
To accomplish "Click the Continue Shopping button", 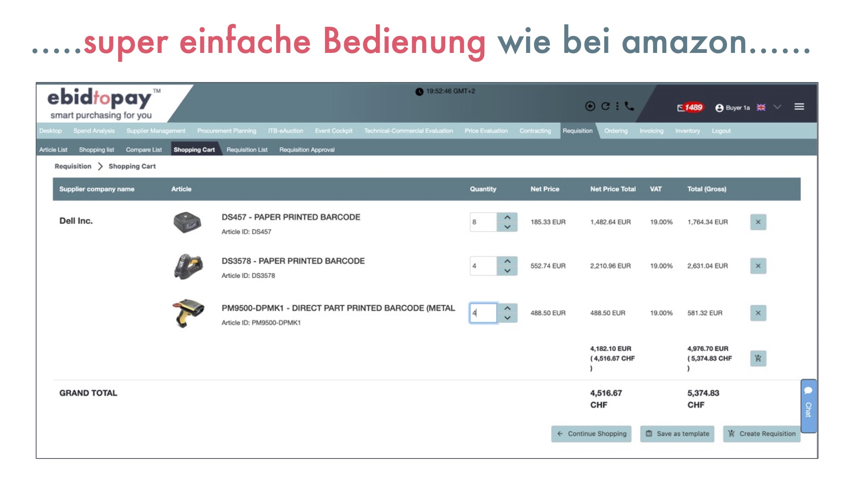I will point(591,433).
